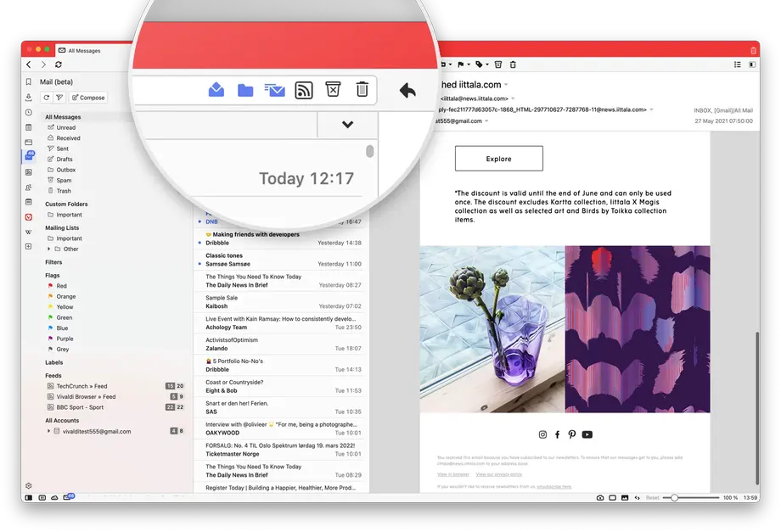Open the Facebook icon in the email footer
Viewport: 781px width, 532px height.
tap(558, 434)
